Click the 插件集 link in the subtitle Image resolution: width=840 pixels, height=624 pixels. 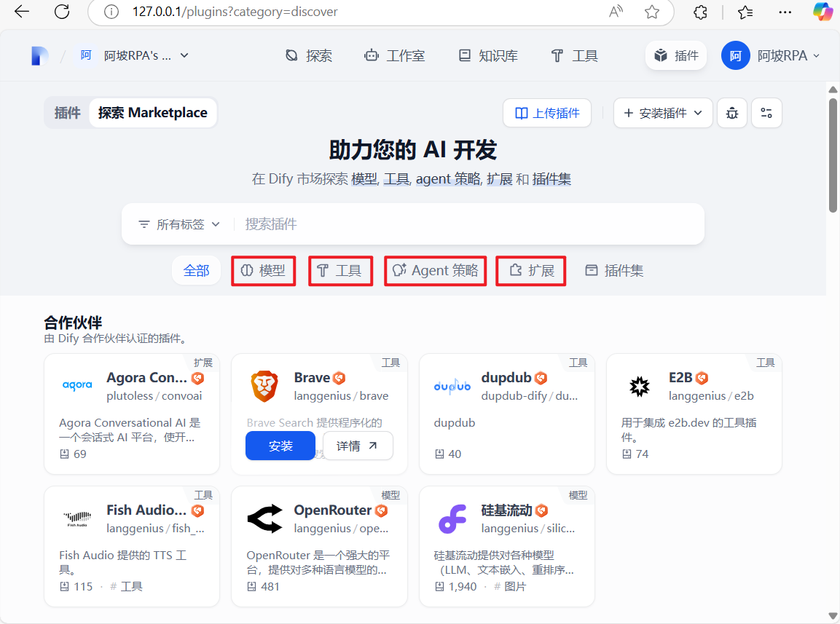tap(552, 179)
